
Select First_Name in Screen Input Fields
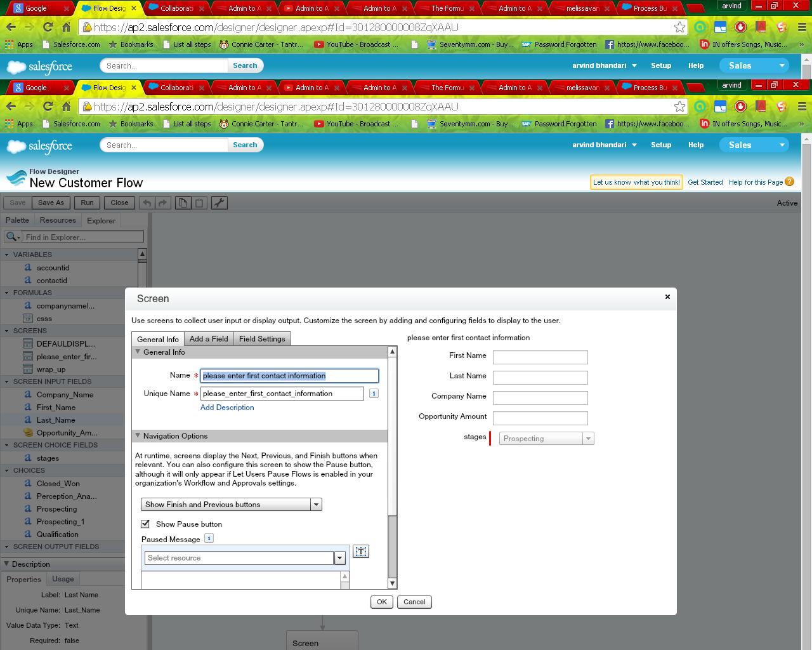tap(56, 408)
